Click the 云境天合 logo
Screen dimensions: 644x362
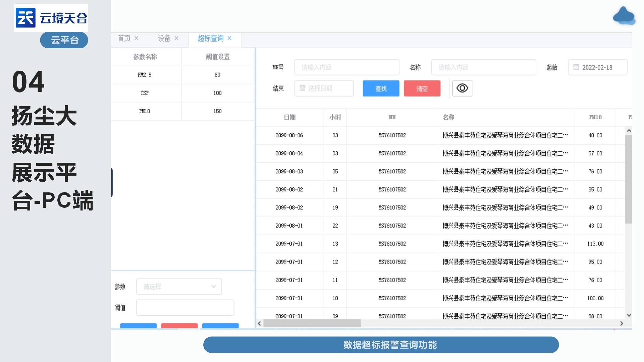click(x=51, y=18)
